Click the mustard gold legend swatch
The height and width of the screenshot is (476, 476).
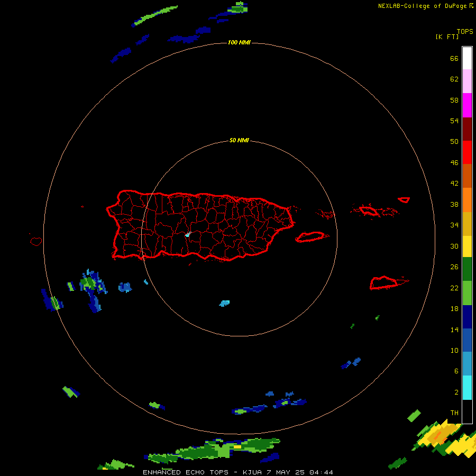tap(467, 224)
